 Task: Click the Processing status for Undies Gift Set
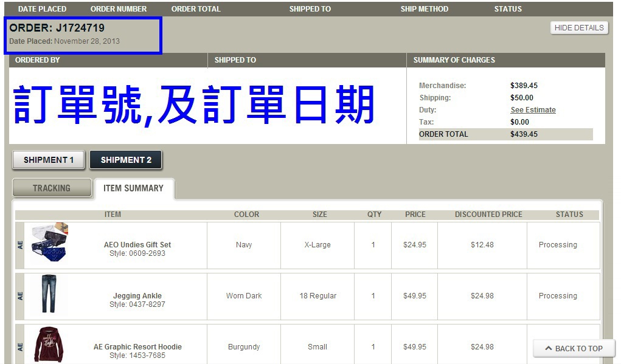click(x=558, y=245)
